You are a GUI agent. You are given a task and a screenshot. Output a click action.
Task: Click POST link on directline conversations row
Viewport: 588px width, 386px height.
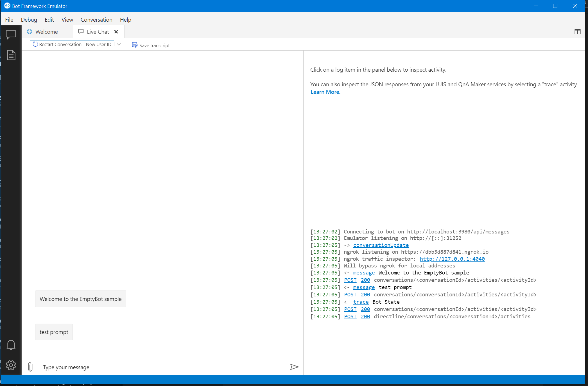pos(350,317)
